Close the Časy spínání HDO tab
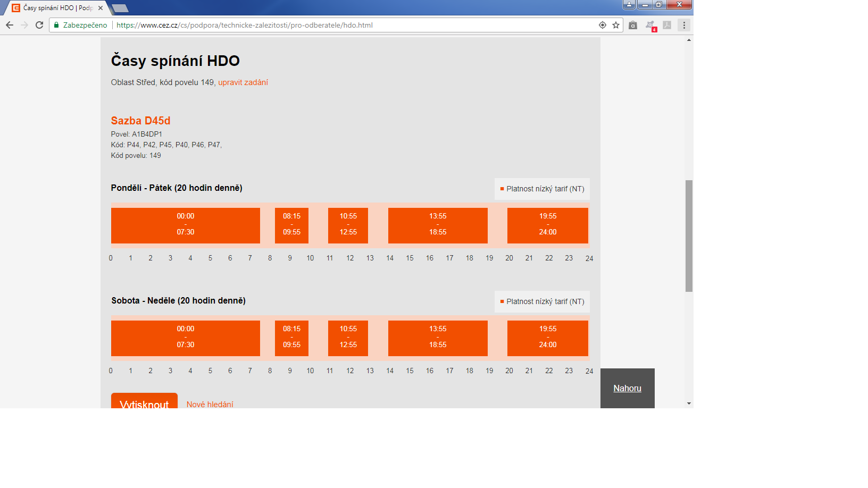Viewport: 868px width, 488px height. tap(101, 8)
